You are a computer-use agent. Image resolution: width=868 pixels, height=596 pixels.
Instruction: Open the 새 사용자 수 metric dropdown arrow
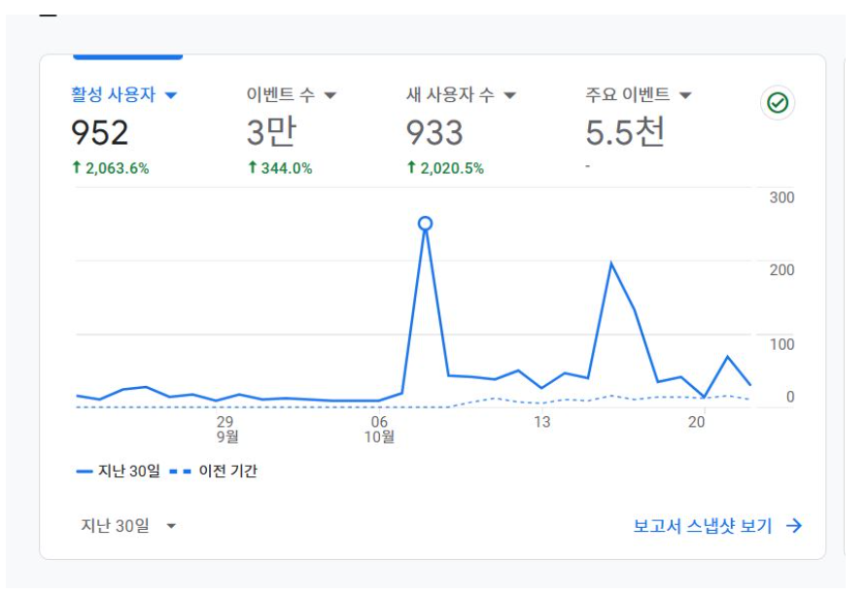tap(510, 95)
